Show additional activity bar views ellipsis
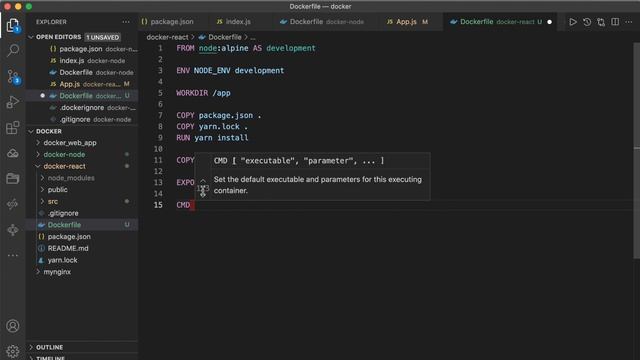 click(x=13, y=256)
